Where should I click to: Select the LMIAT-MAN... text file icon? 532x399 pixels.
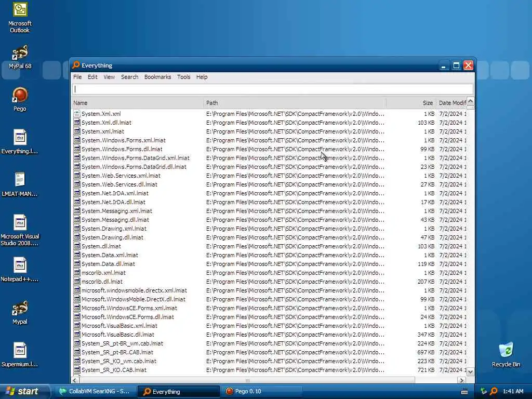[20, 184]
